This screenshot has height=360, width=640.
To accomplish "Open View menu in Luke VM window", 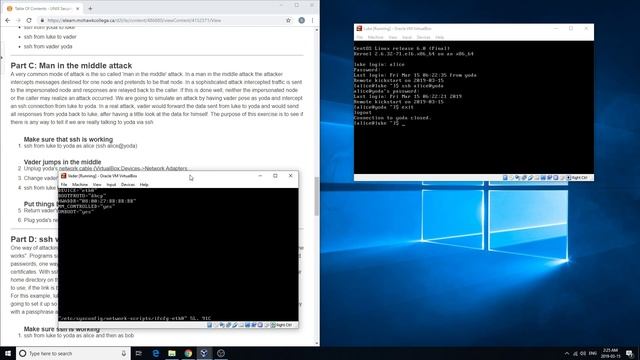I will coord(393,37).
